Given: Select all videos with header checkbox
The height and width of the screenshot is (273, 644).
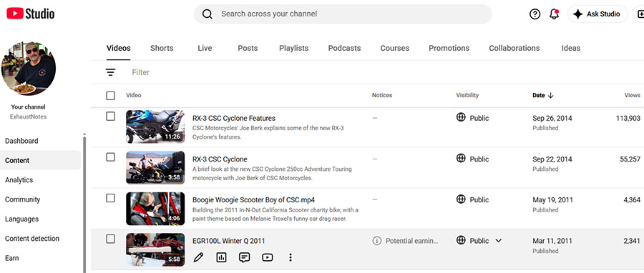Looking at the screenshot, I should (110, 96).
